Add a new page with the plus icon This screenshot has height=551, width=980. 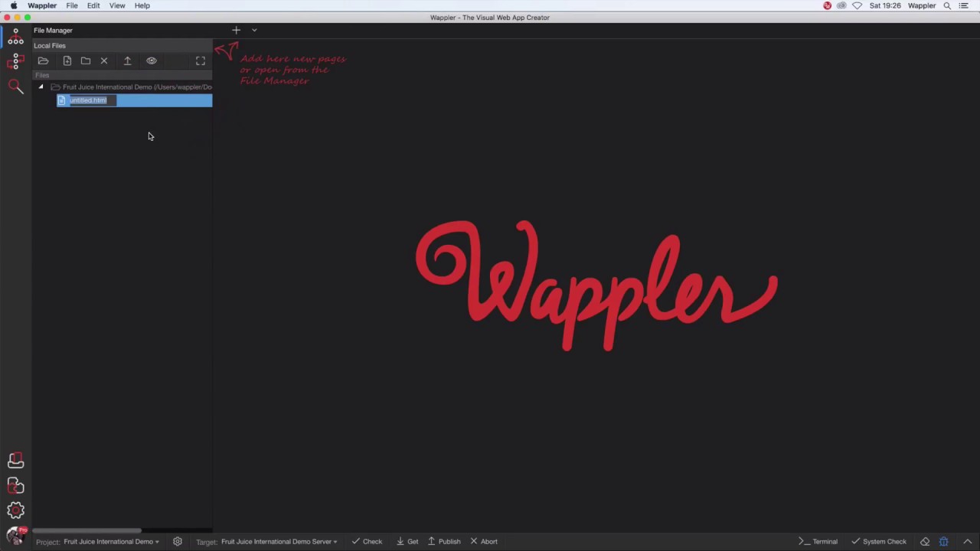click(x=236, y=30)
